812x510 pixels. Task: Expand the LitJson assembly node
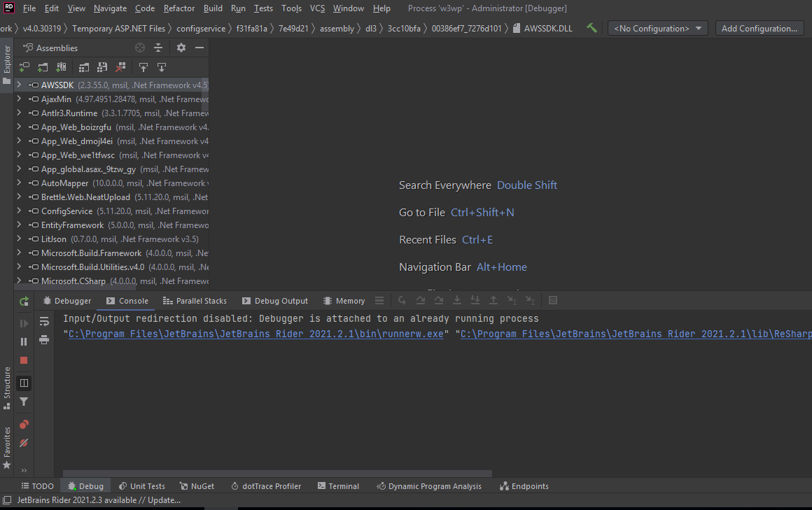[19, 238]
